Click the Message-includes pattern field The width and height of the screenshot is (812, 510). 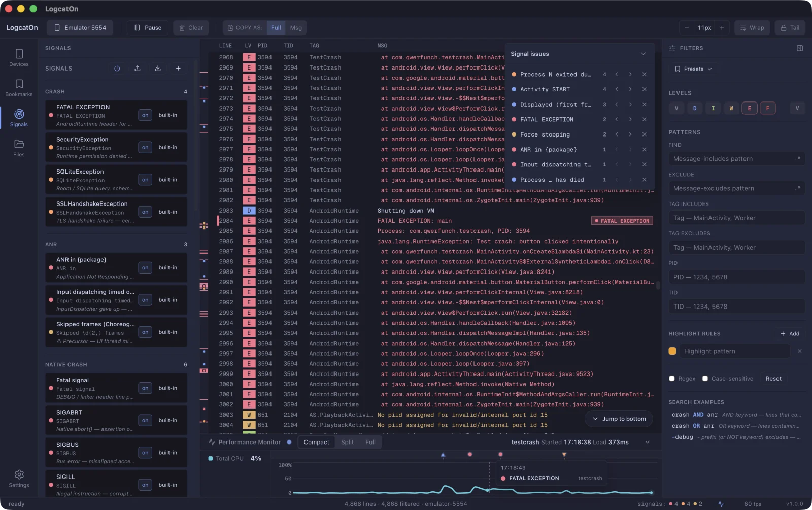tap(736, 159)
